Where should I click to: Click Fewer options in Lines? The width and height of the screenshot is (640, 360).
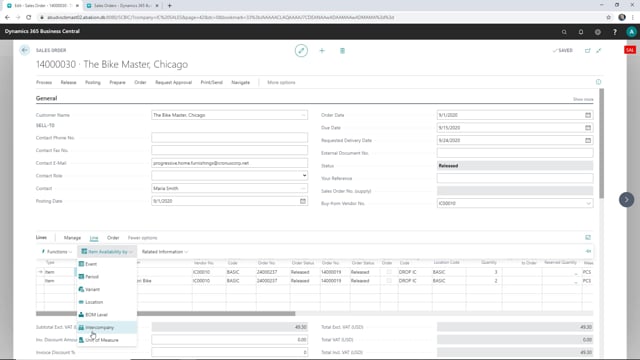[x=142, y=238]
